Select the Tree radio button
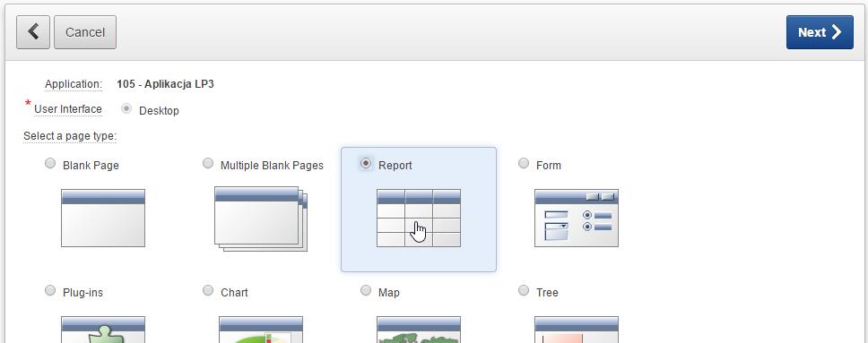 [524, 290]
